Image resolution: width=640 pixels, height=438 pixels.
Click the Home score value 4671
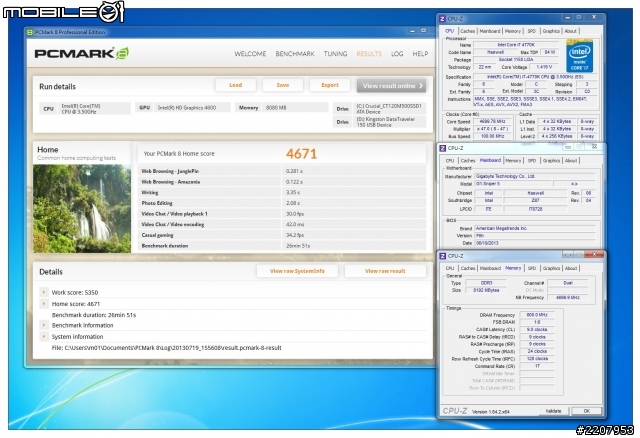pyautogui.click(x=301, y=154)
